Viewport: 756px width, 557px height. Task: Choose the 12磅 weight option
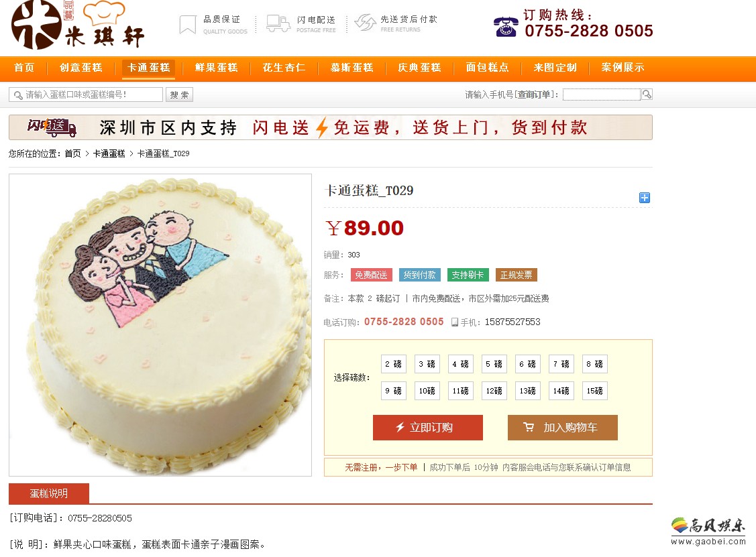494,391
